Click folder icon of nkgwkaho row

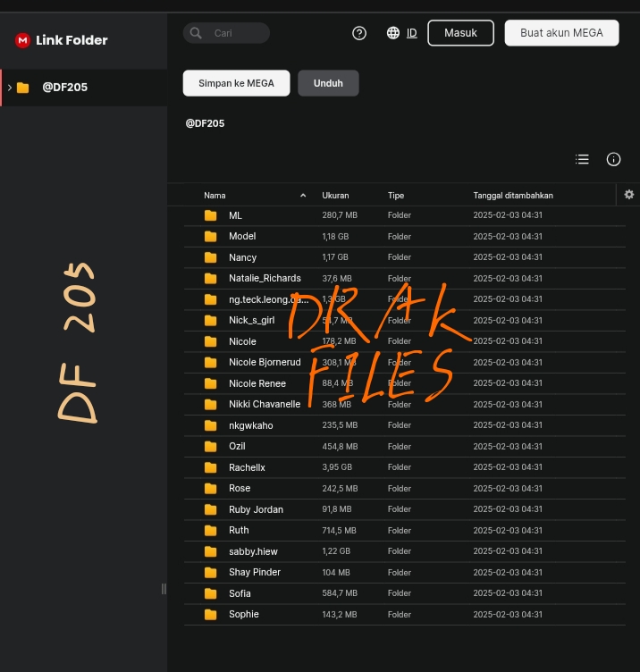click(210, 425)
